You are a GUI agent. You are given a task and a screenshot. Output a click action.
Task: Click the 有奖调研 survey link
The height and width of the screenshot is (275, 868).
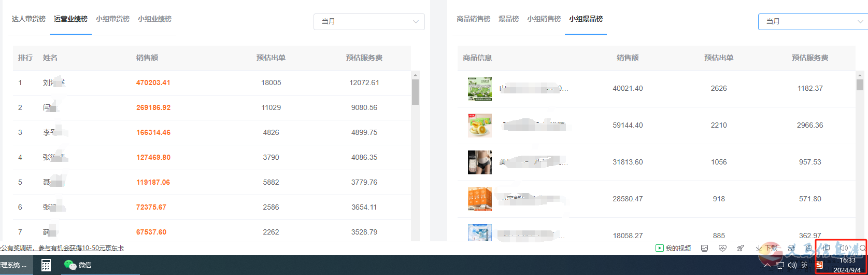(62, 248)
